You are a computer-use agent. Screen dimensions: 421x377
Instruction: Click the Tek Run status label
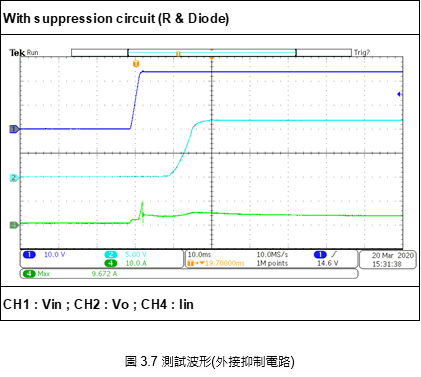coord(24,53)
